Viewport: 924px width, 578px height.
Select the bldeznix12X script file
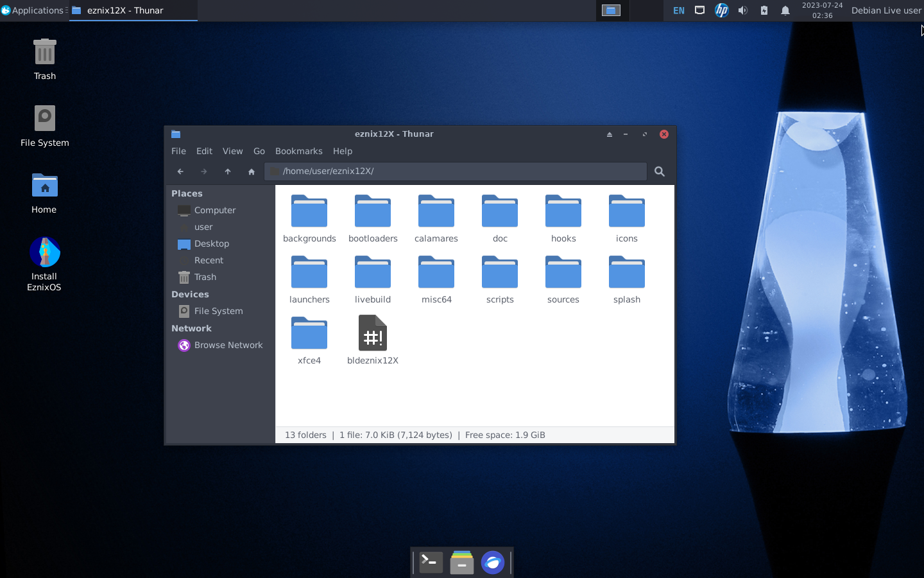373,333
